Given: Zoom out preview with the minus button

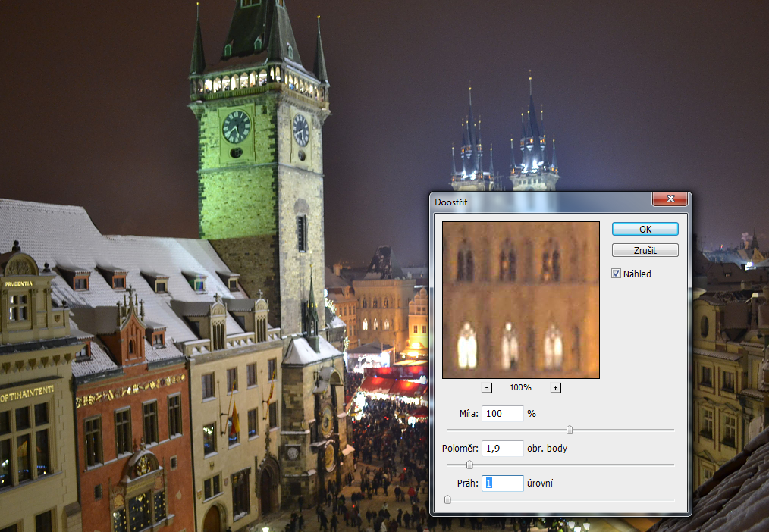Looking at the screenshot, I should click(487, 388).
